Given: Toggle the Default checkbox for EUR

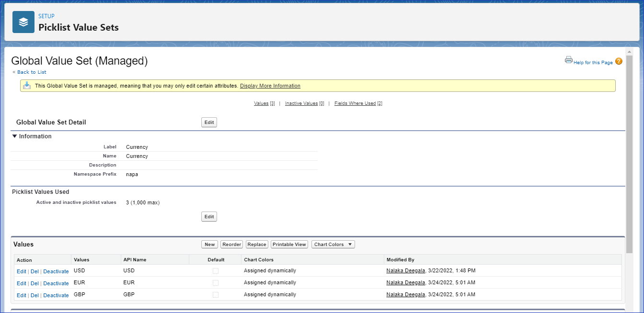Looking at the screenshot, I should (216, 283).
